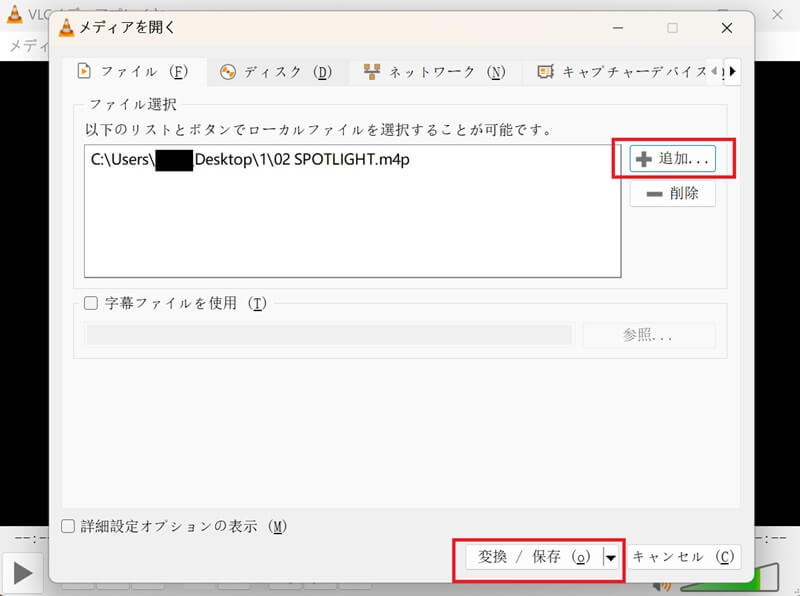Click the left tab scroll arrow
Screen dimensions: 800x596
coord(714,71)
